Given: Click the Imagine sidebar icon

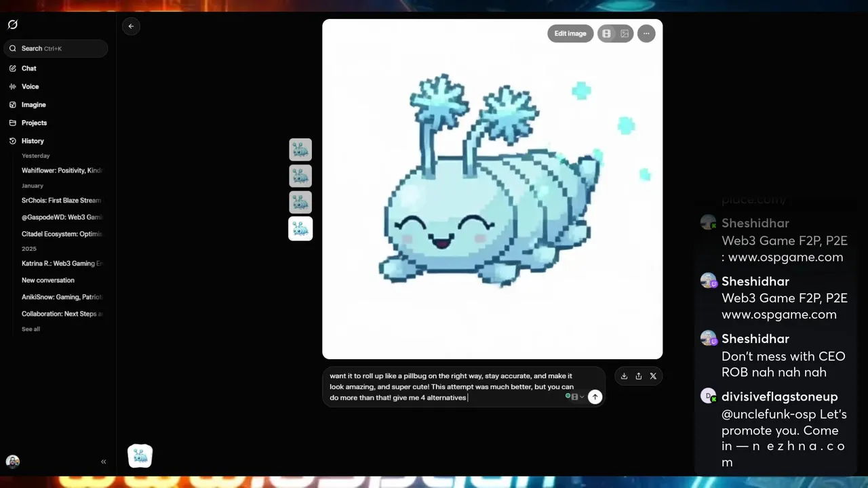Looking at the screenshot, I should (13, 105).
